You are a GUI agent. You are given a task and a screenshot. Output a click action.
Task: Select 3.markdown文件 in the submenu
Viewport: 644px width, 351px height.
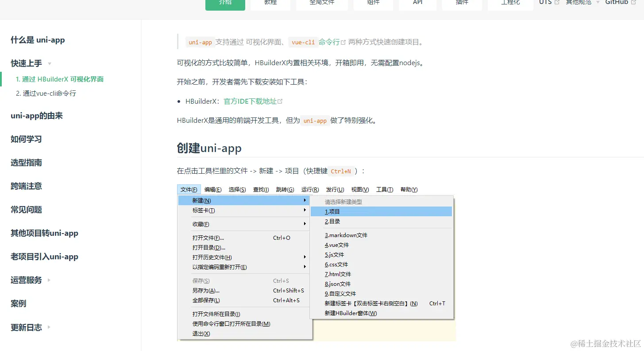coord(382,235)
